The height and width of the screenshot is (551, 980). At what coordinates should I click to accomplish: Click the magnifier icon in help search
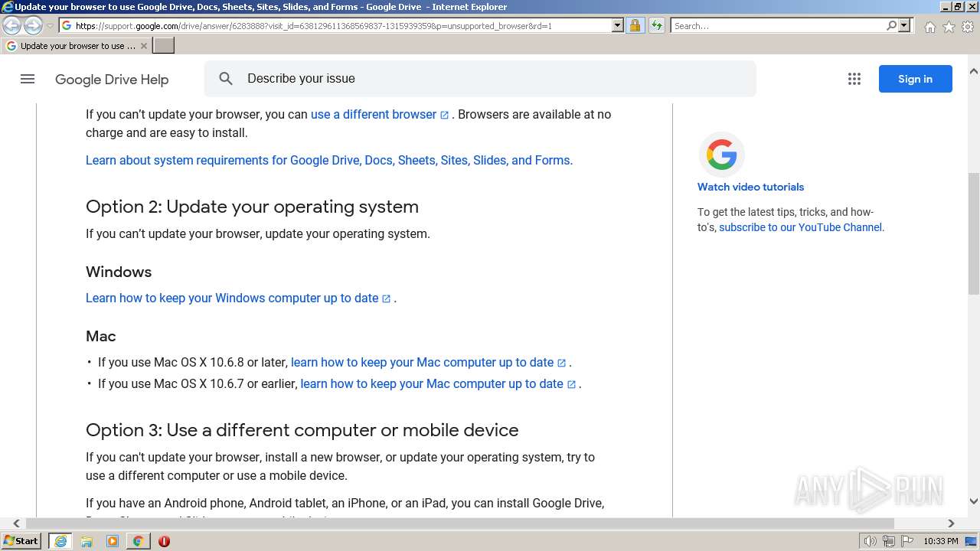click(x=226, y=79)
